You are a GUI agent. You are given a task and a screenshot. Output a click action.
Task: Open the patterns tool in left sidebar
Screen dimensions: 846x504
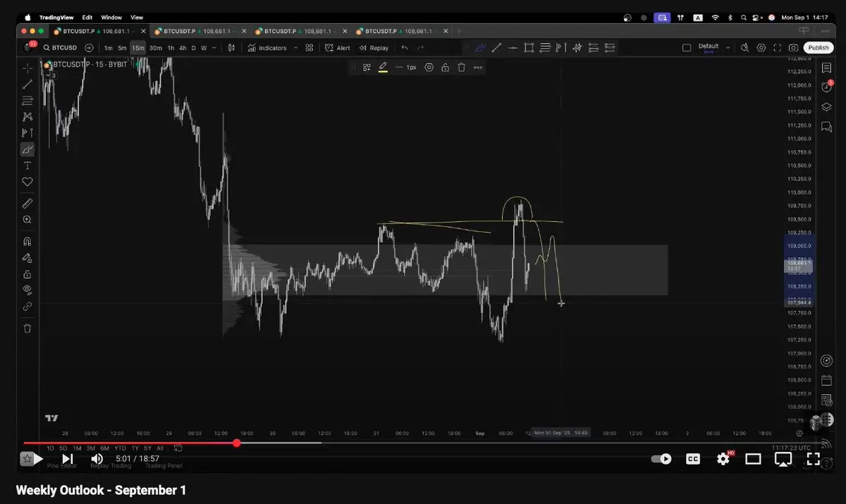[x=27, y=116]
